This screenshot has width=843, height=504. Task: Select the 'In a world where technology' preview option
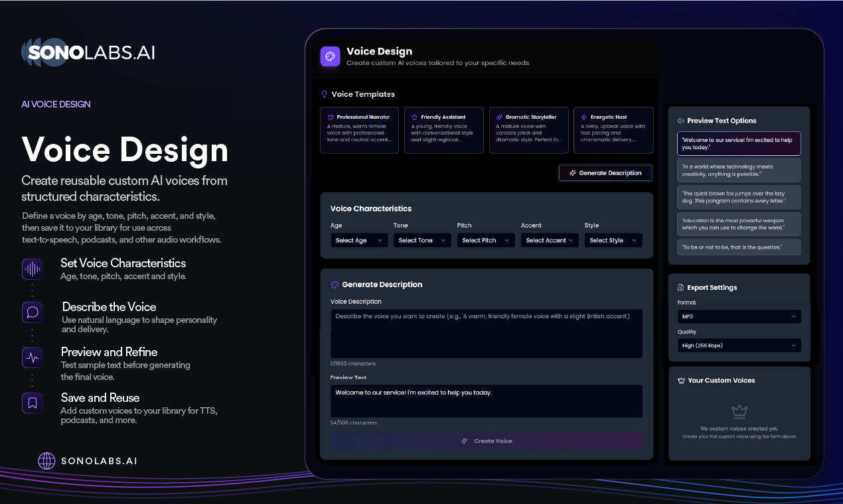pyautogui.click(x=739, y=170)
